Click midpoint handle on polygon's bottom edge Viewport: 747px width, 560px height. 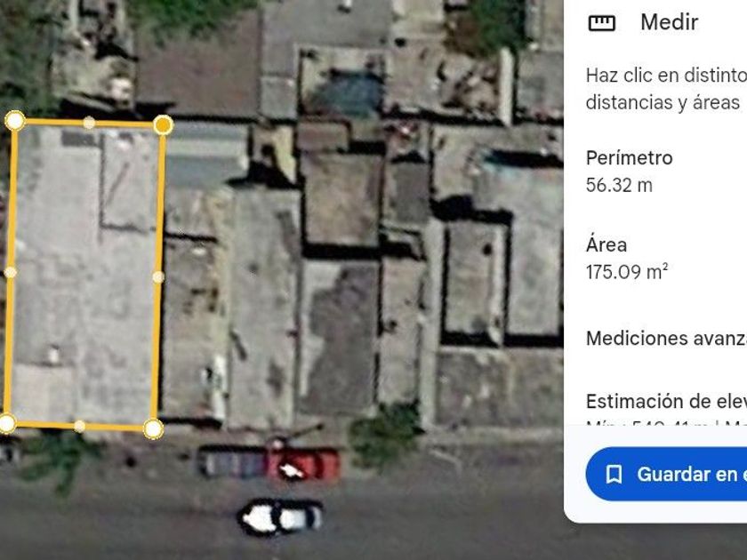(x=79, y=426)
